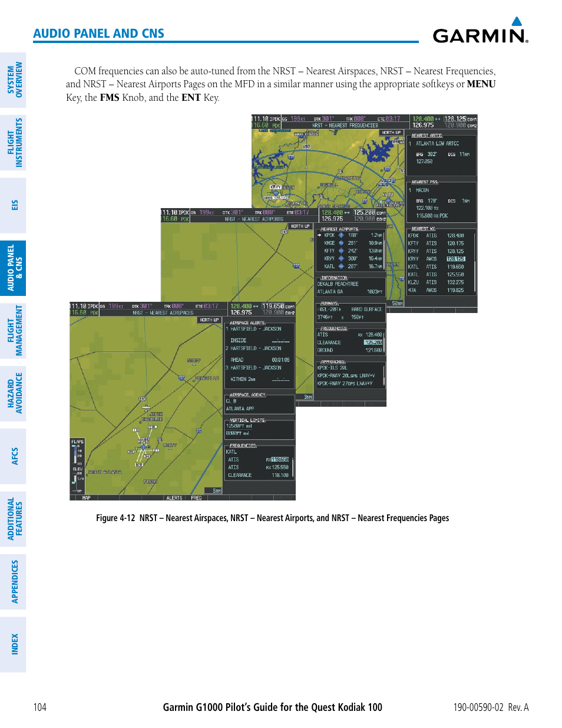Viewport: 562px width, 728px height.
Task: Click the NRST - NEAREST AIRSPACES page title
Action: click(163, 313)
